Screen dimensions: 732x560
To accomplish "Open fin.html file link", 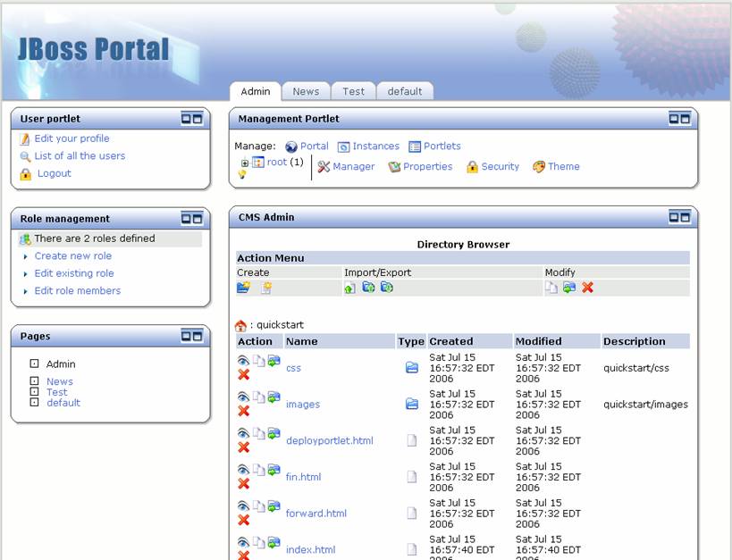I will (x=304, y=477).
